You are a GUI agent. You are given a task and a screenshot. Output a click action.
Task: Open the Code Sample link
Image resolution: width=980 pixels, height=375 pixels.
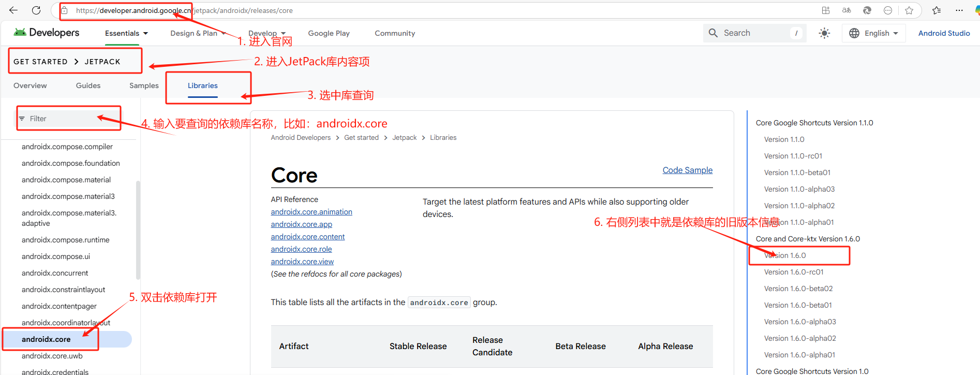click(x=688, y=170)
